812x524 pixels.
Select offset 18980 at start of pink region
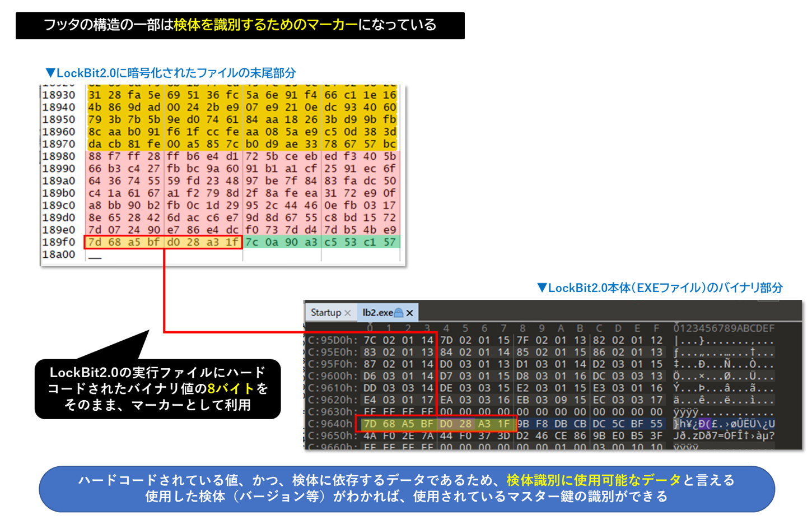click(59, 156)
